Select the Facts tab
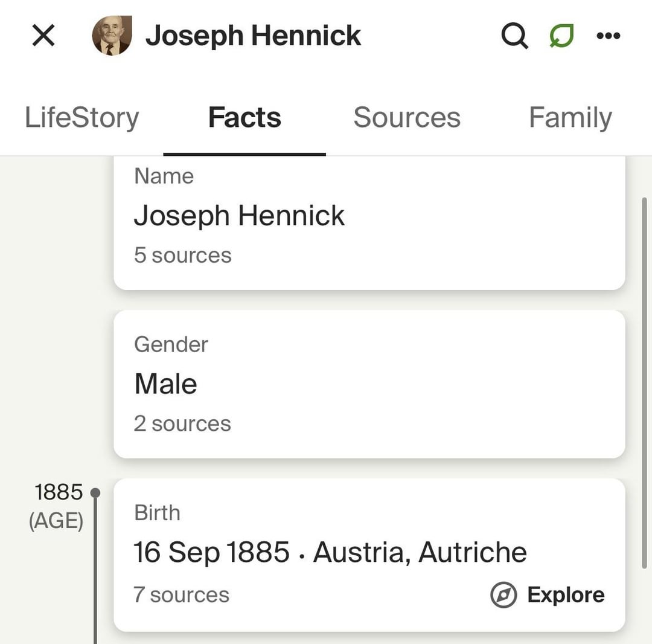 click(245, 118)
